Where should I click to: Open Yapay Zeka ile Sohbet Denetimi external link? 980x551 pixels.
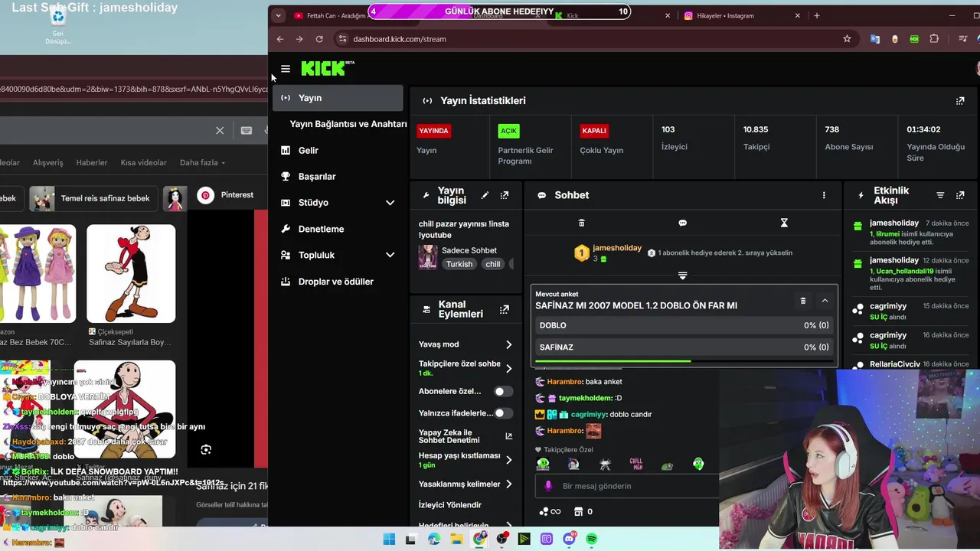[x=508, y=436]
